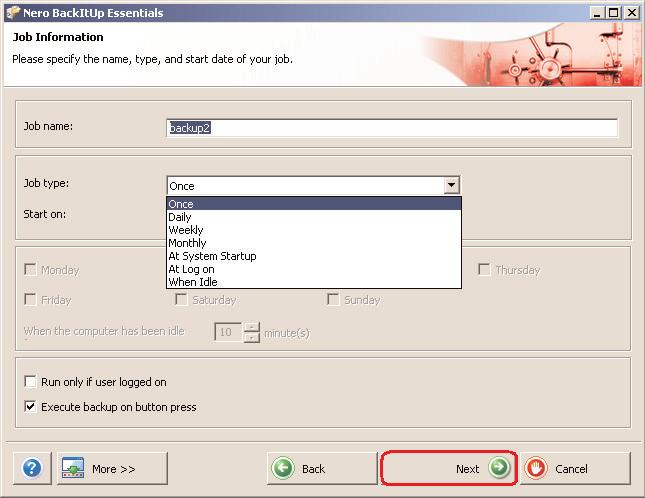Increase idle minutes with the up arrow
The width and height of the screenshot is (645, 498).
click(252, 327)
